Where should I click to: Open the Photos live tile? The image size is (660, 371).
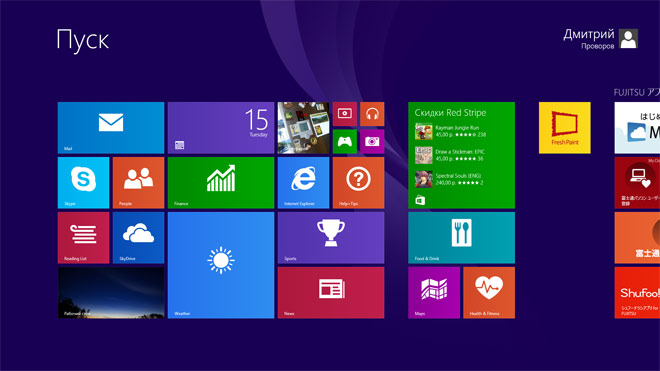pos(303,128)
